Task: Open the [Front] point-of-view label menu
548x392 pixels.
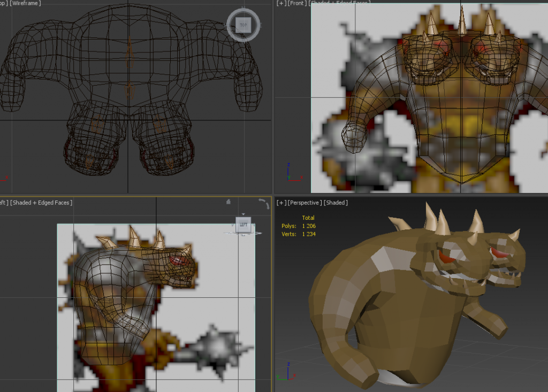Action: pyautogui.click(x=296, y=3)
